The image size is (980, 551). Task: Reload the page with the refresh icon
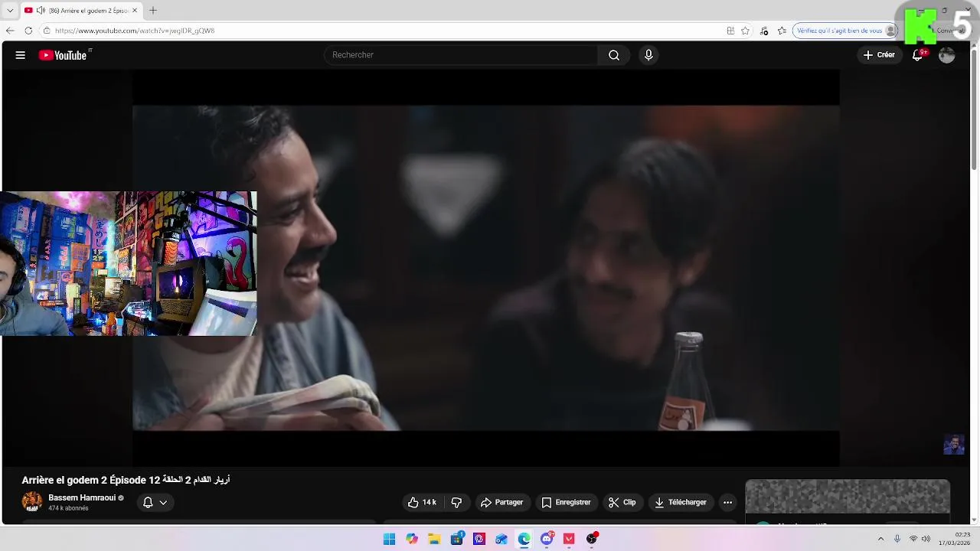pyautogui.click(x=28, y=31)
